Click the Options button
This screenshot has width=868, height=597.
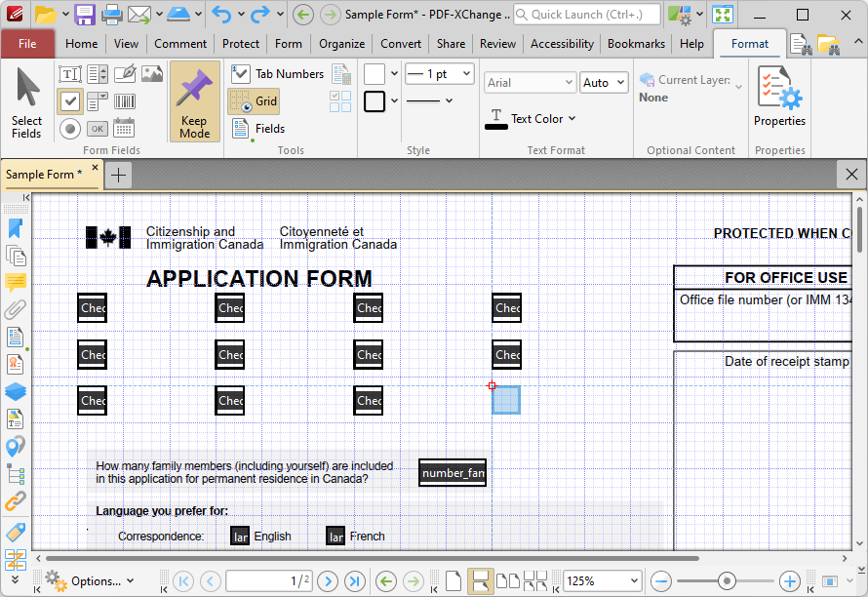tap(90, 581)
